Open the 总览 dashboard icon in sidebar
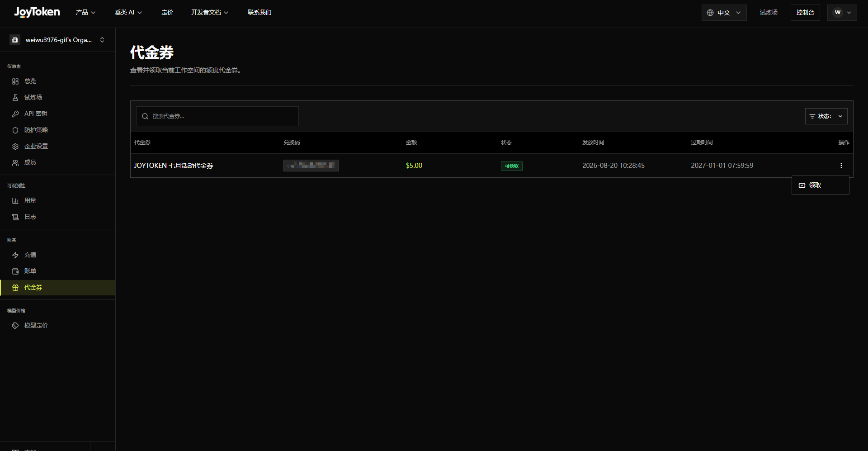868x451 pixels. tap(15, 81)
